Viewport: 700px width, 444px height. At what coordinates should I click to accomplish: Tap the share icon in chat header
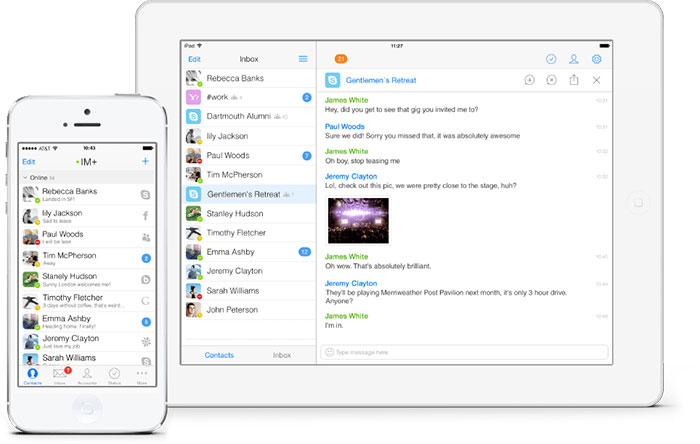coord(574,80)
